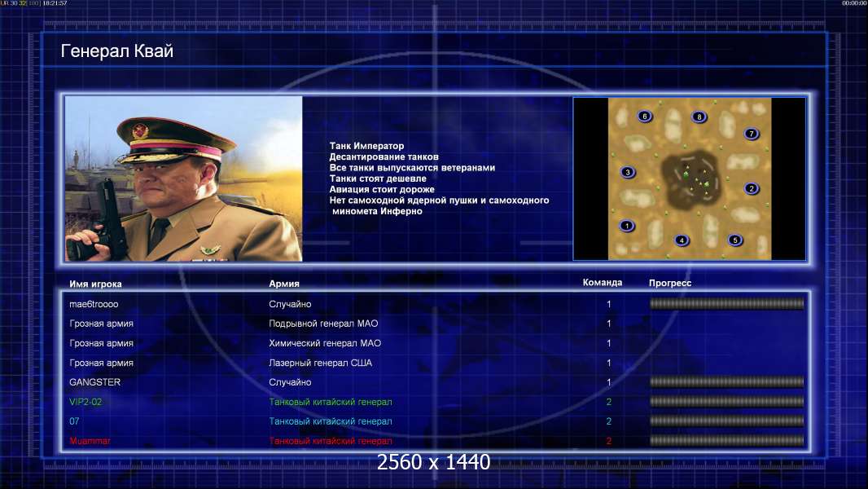Select player name VIP2-02
Screen dimensions: 868x489
point(85,402)
